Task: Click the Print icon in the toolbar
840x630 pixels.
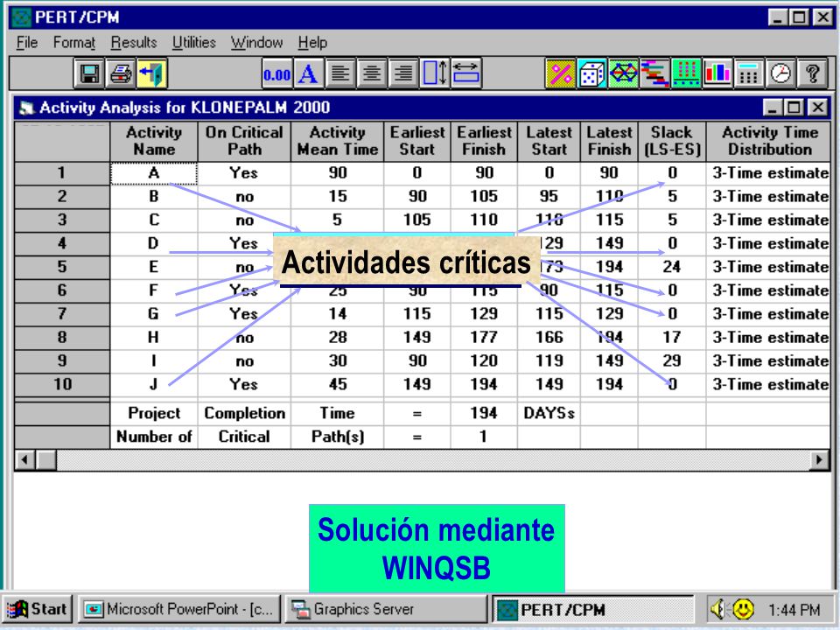Action: coord(121,73)
